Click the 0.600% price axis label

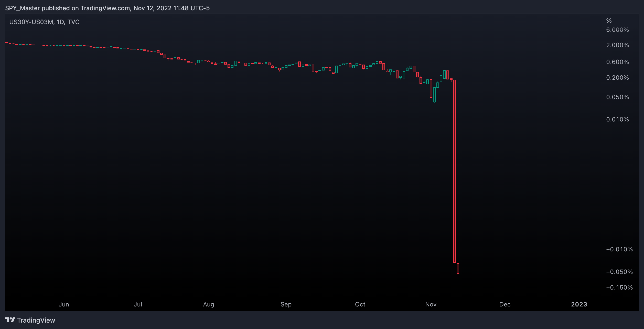pyautogui.click(x=617, y=62)
